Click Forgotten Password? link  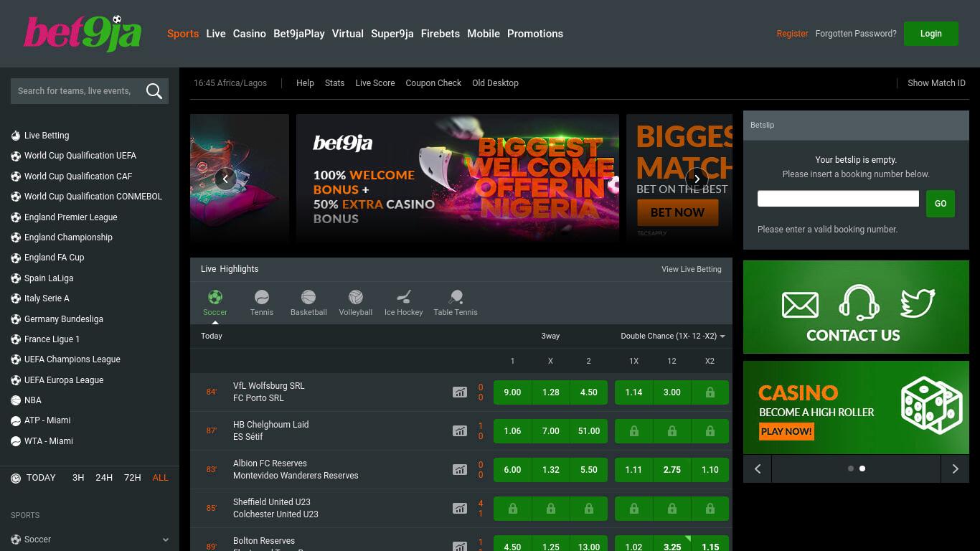[856, 34]
